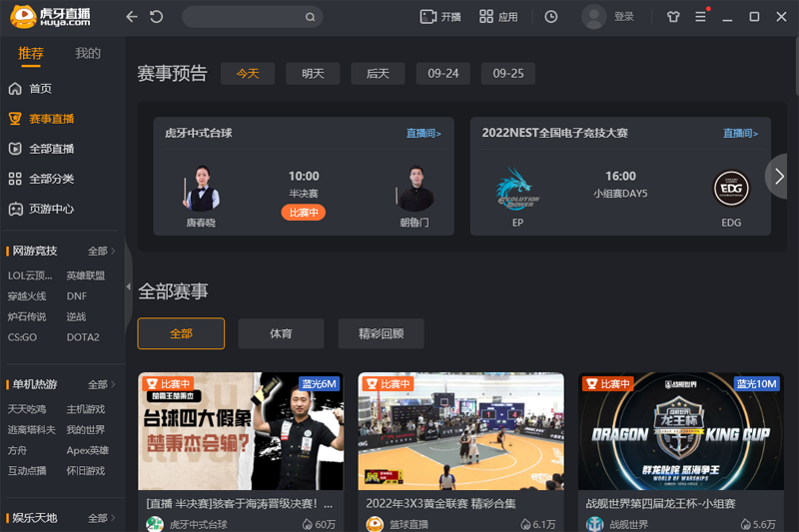Open 3X3黄金联赛 basketball stream thumbnail

pos(460,431)
